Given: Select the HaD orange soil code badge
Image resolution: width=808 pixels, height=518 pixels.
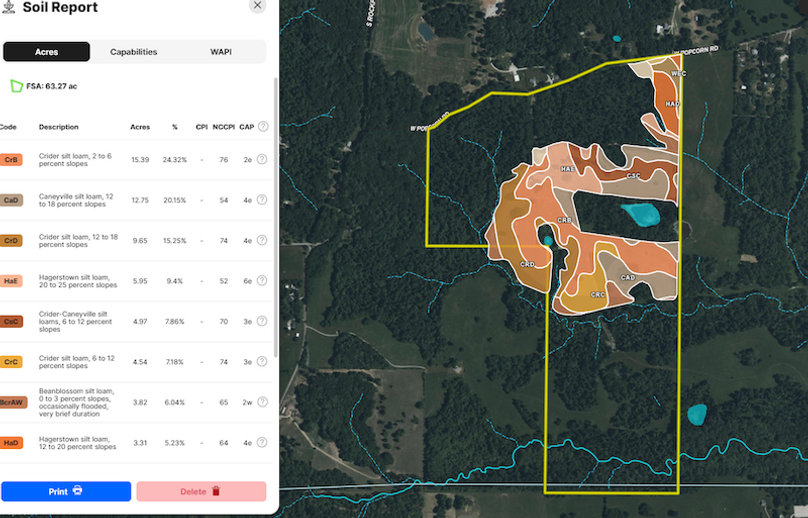Looking at the screenshot, I should 11,442.
